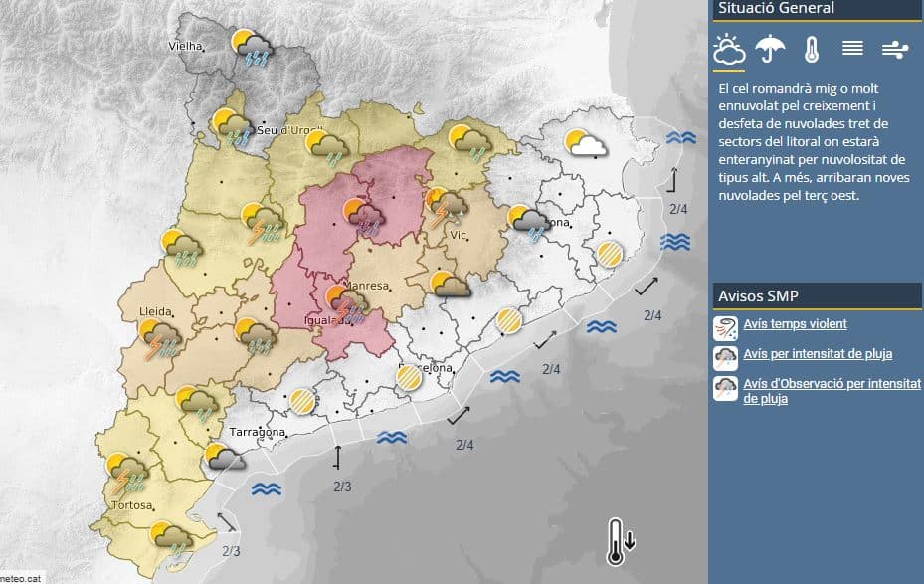Click the violent weather warning icon
This screenshot has height=584, width=924.
(725, 327)
